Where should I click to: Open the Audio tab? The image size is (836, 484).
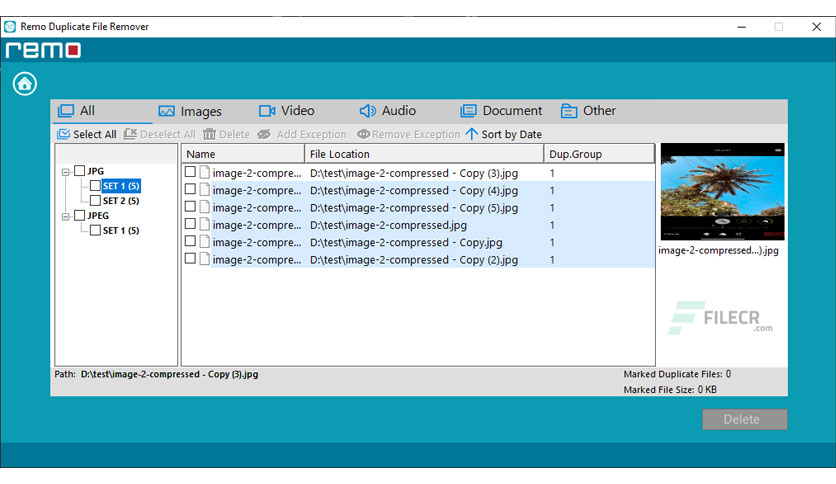click(x=388, y=111)
